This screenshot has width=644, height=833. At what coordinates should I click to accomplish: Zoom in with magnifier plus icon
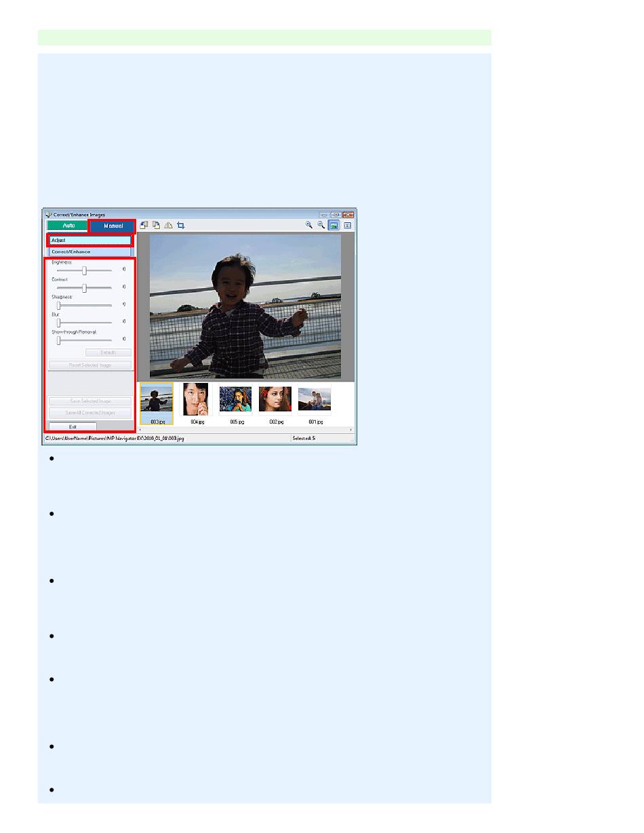308,225
